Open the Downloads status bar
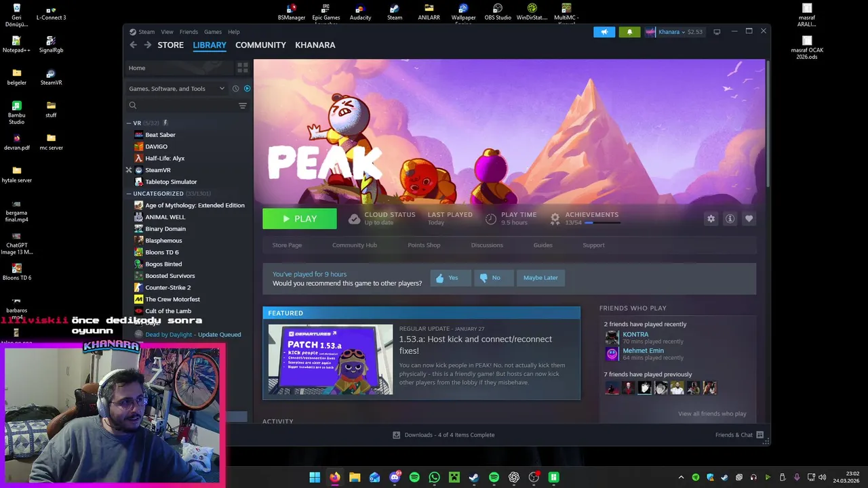Viewport: 868px width, 488px height. 443,435
